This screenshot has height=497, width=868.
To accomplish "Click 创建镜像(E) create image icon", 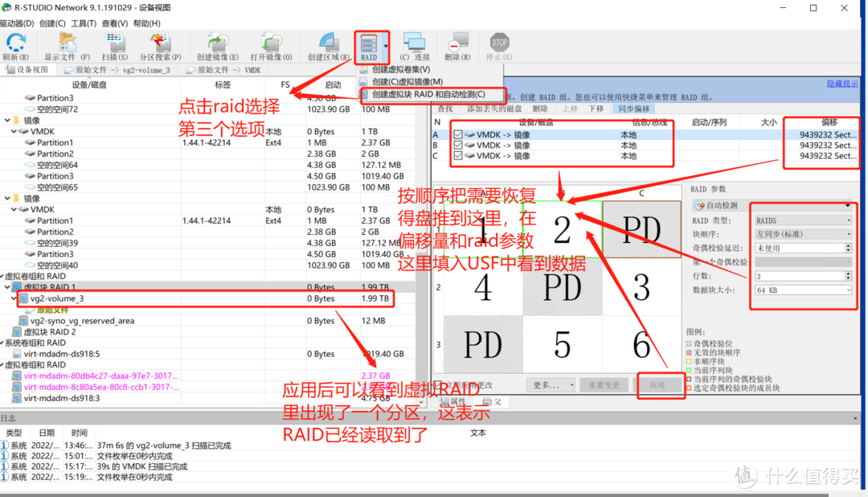I will coord(218,43).
